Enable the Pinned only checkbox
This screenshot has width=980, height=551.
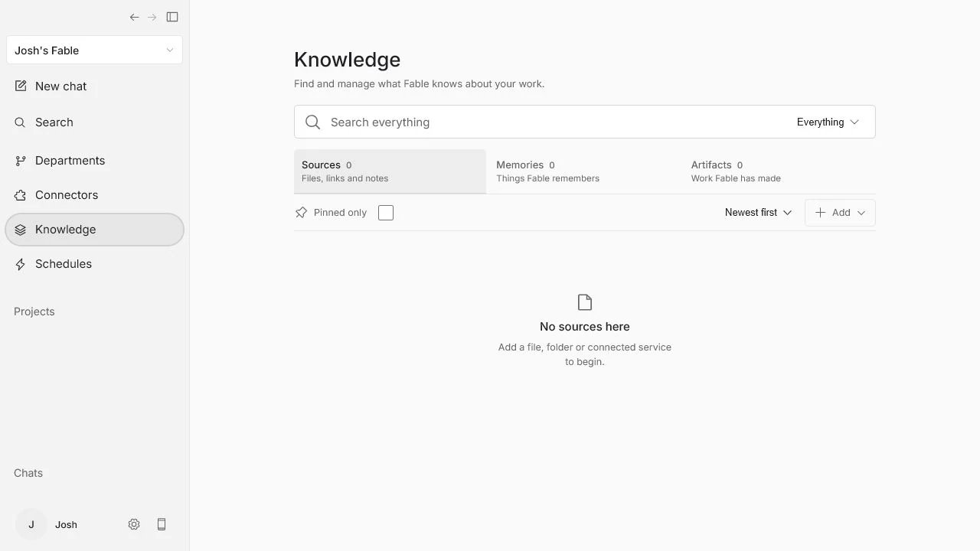tap(386, 213)
